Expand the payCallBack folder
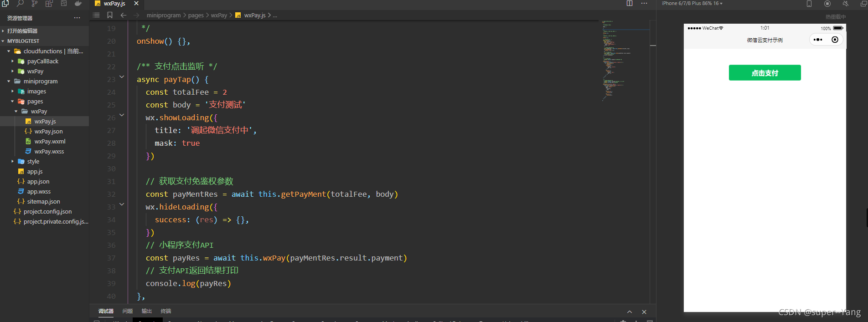868x322 pixels. pyautogui.click(x=45, y=61)
